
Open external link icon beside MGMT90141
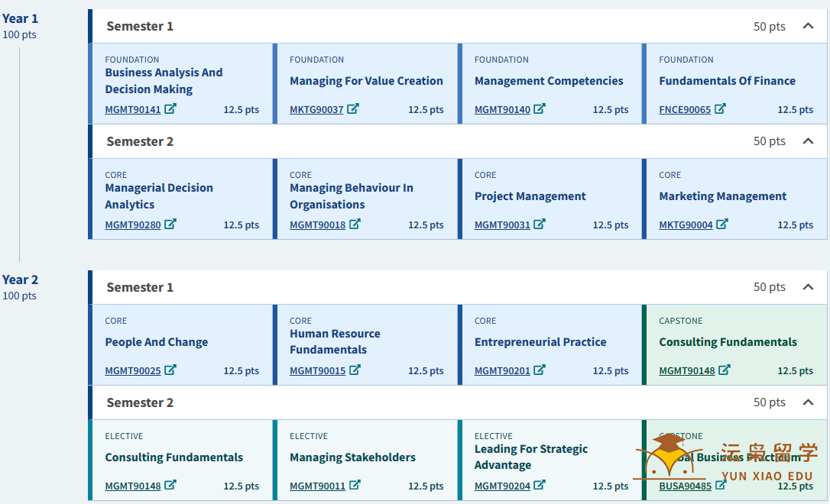tap(170, 109)
